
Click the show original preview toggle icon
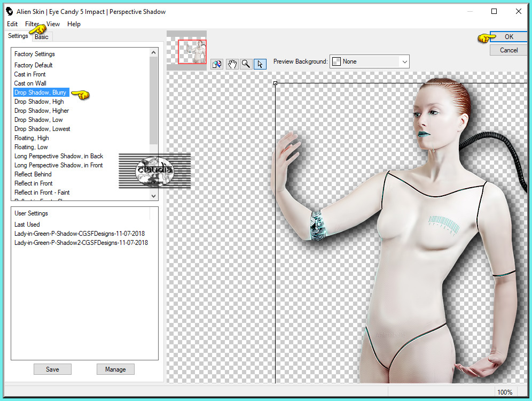217,64
